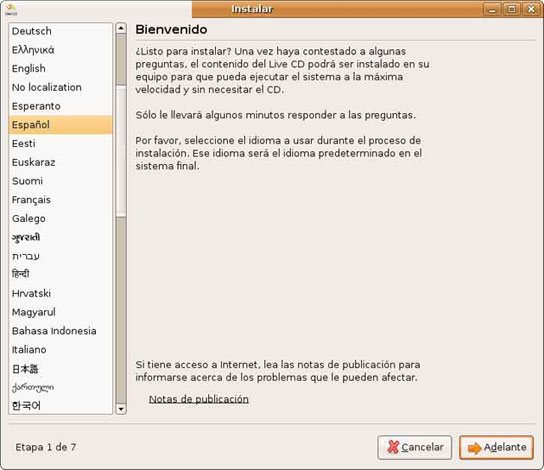Select the highlighted Español entry

tap(61, 125)
